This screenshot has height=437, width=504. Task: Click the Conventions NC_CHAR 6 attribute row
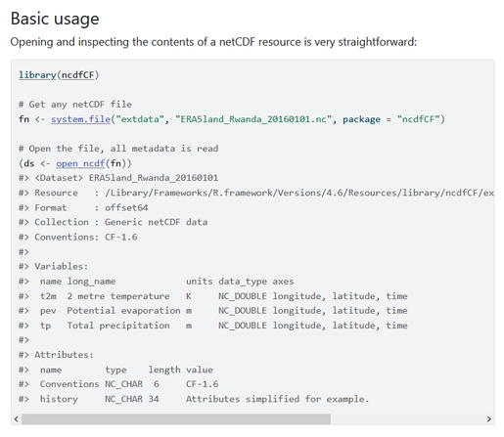(118, 384)
